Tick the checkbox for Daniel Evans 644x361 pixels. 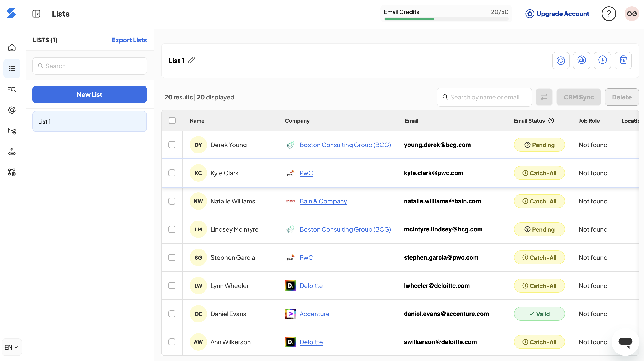point(172,314)
